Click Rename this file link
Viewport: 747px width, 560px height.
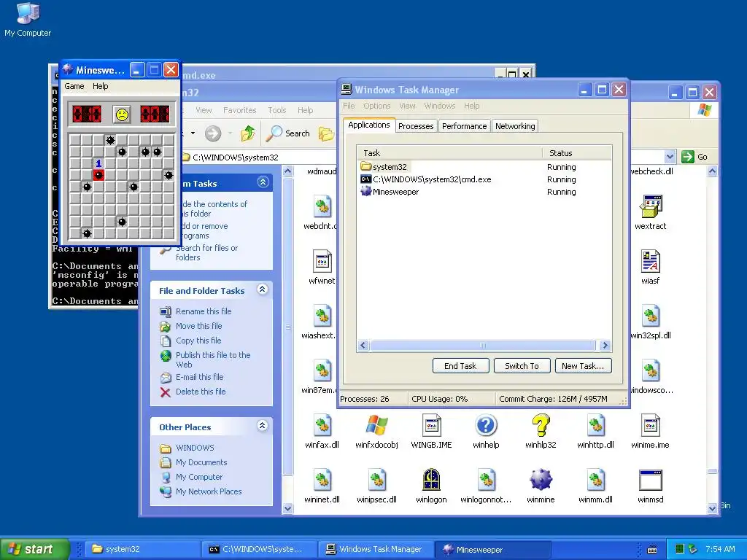pyautogui.click(x=204, y=311)
